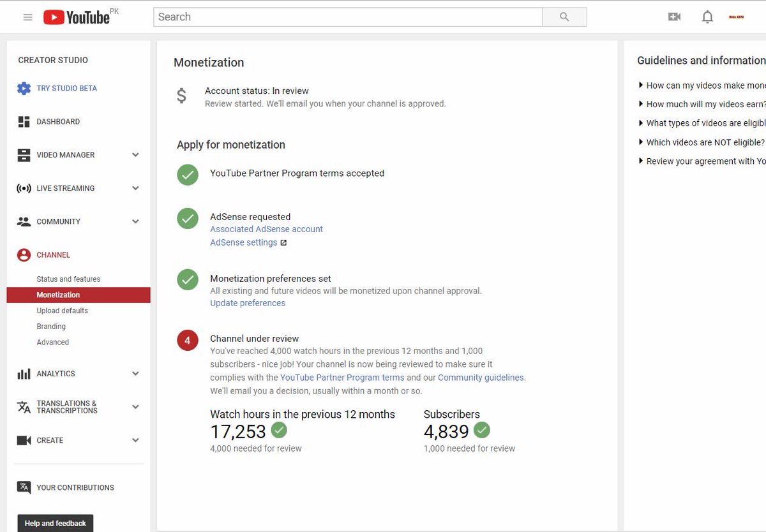Open the upload video camera icon
The image size is (766, 532).
click(x=674, y=17)
